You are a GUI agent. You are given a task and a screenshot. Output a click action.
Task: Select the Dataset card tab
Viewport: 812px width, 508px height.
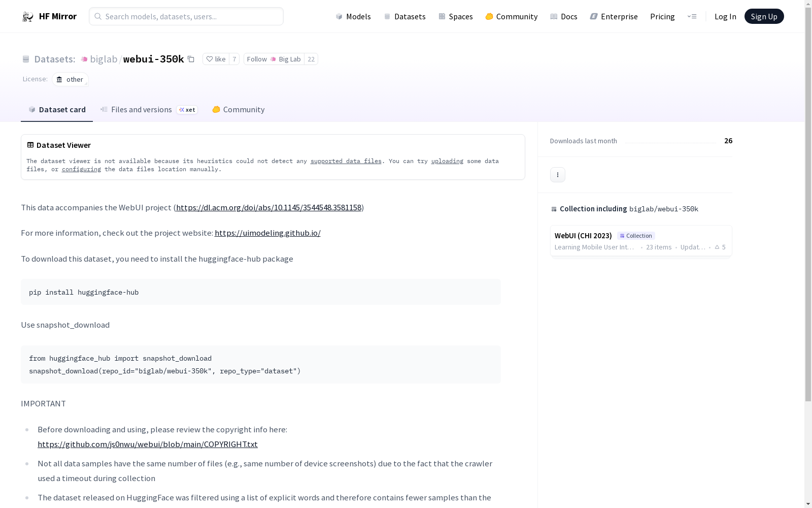[x=57, y=110]
